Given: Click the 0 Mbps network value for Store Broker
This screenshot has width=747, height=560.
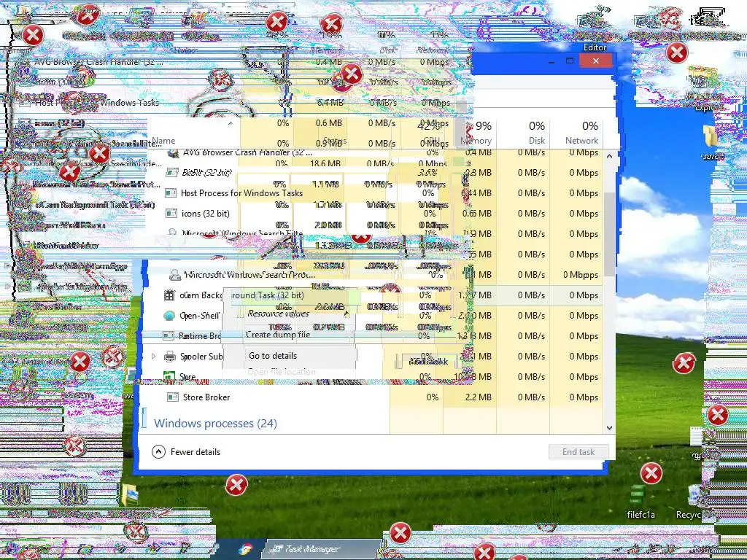Looking at the screenshot, I should 584,397.
